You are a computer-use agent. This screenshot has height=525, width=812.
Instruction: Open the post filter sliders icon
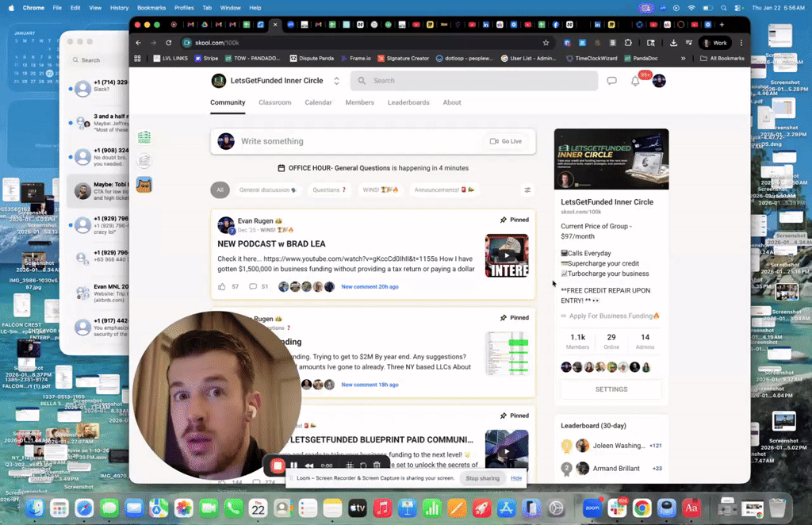click(527, 190)
